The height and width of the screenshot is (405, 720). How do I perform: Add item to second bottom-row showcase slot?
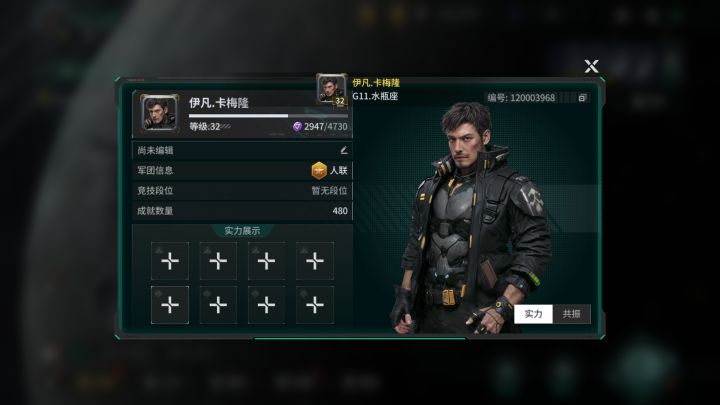218,304
